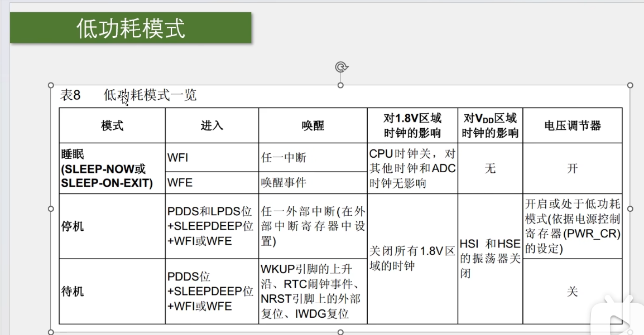Click the top-right corner resize handle
Image resolution: width=644 pixels, height=335 pixels.
[x=630, y=85]
